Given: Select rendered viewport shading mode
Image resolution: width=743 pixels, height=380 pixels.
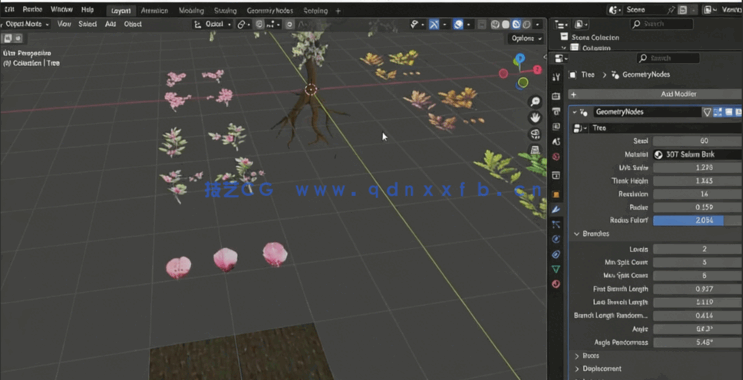Looking at the screenshot, I should point(526,25).
